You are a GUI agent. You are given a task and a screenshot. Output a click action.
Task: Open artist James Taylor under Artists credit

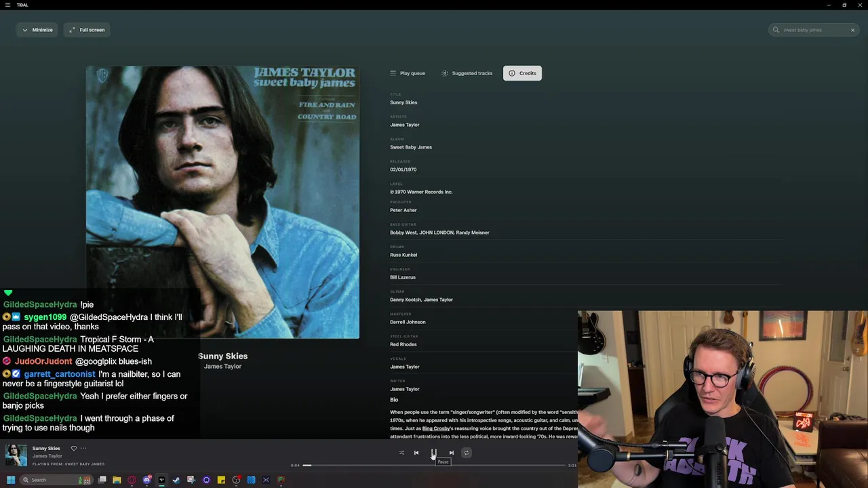tap(404, 125)
